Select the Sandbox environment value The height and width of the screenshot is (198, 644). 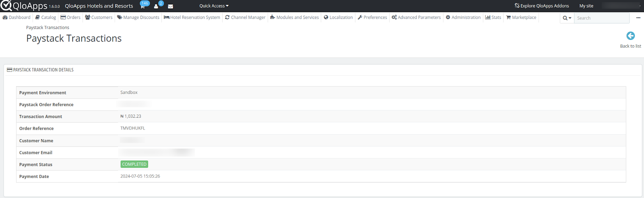[x=129, y=92]
